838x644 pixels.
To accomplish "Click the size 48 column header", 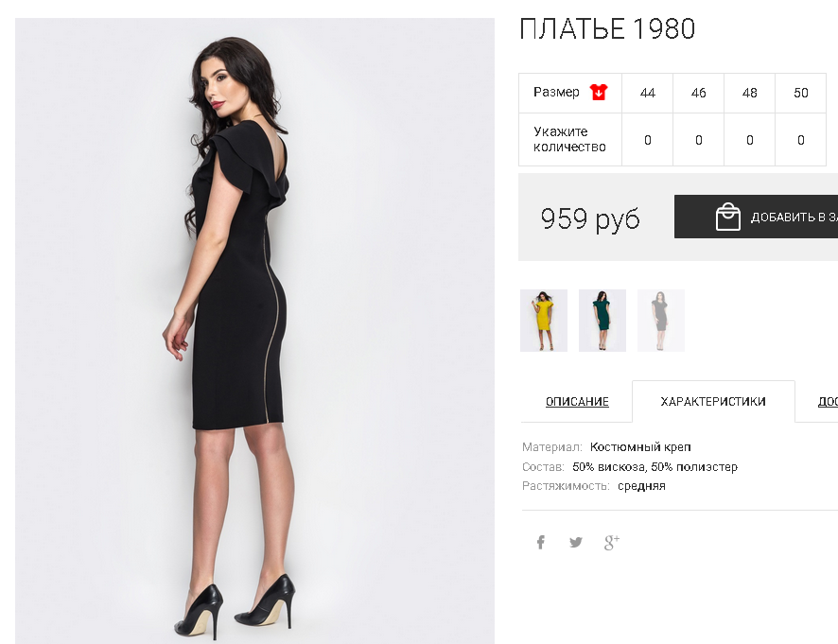I will point(750,93).
